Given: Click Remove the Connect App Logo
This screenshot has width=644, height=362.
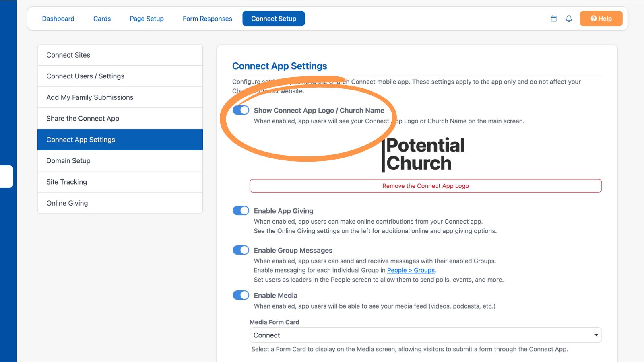Looking at the screenshot, I should coord(425,186).
